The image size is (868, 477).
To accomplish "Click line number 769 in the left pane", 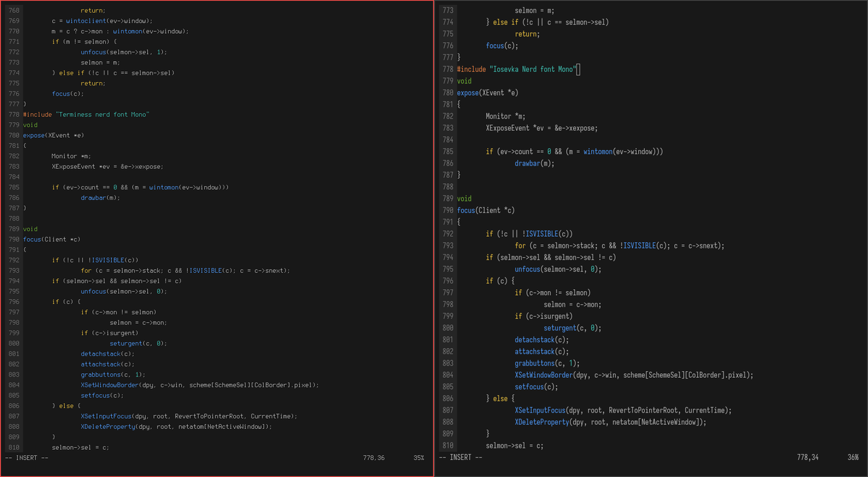I will pyautogui.click(x=14, y=21).
